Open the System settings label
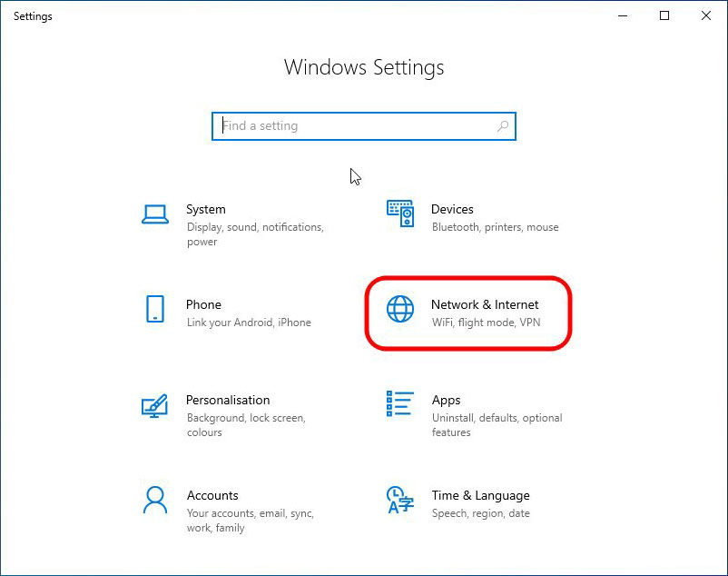 tap(206, 209)
